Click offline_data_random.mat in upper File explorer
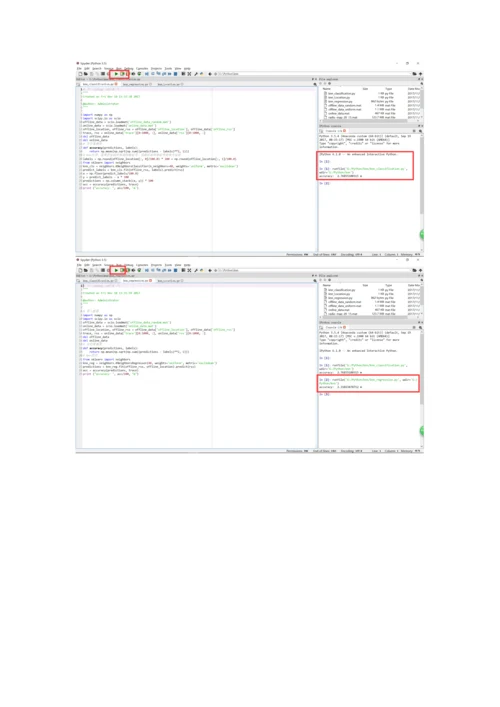 coord(344,106)
